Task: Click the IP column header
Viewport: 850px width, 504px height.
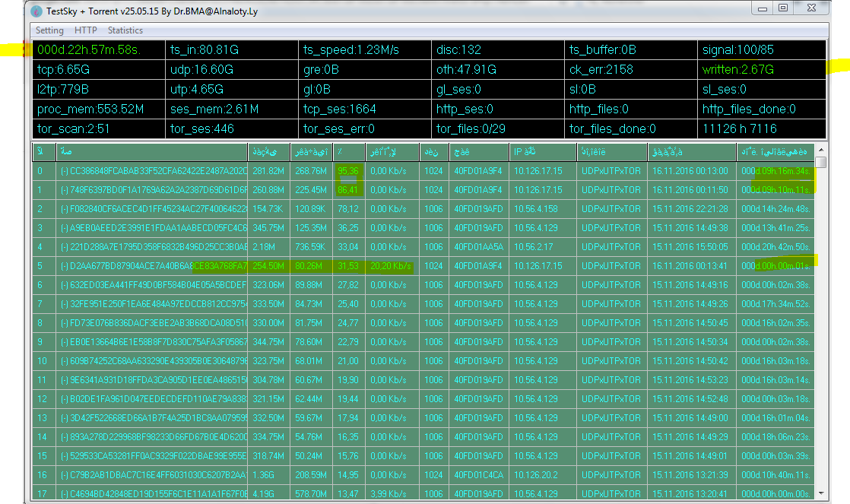Action: click(x=541, y=151)
